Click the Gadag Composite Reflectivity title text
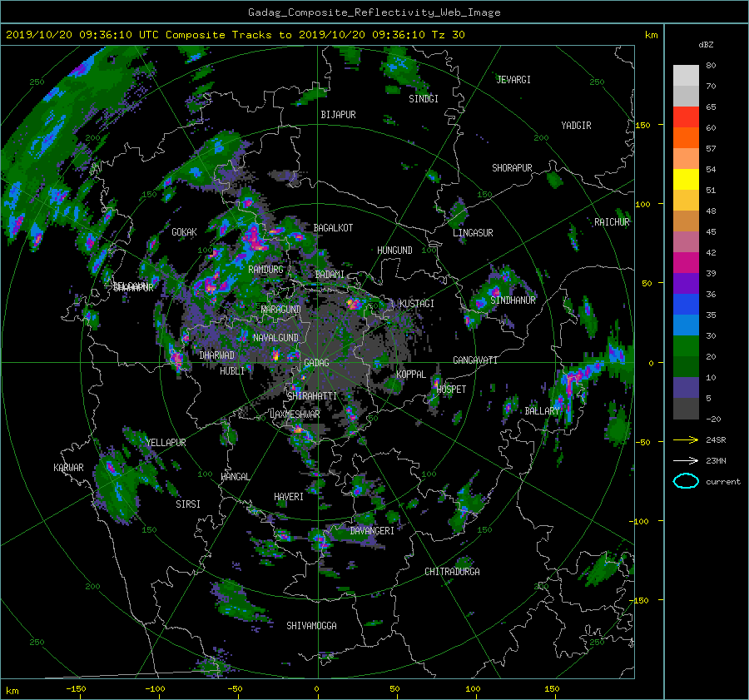Image resolution: width=749 pixels, height=700 pixels. tap(374, 12)
